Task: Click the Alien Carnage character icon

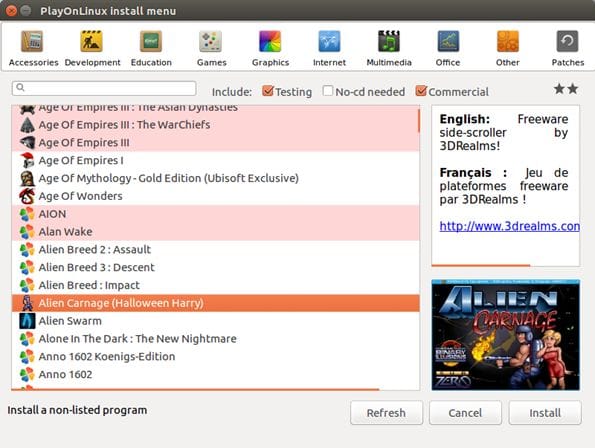Action: point(27,303)
